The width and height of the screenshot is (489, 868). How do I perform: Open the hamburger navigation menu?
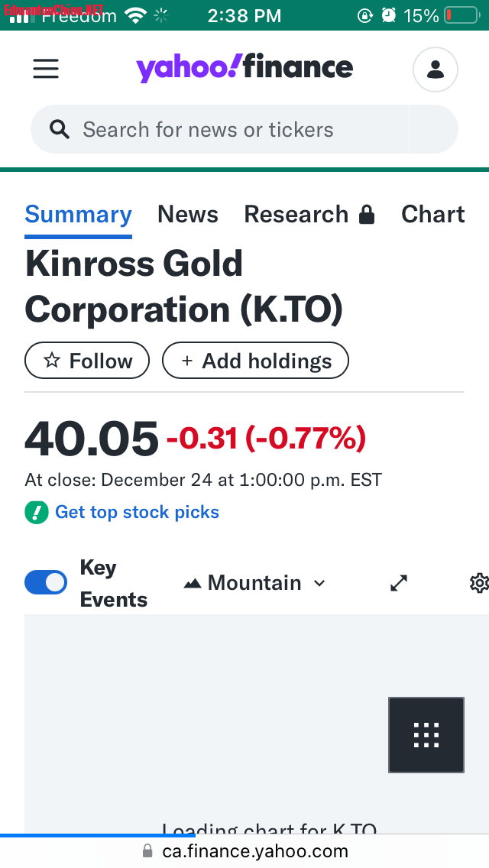pos(46,69)
